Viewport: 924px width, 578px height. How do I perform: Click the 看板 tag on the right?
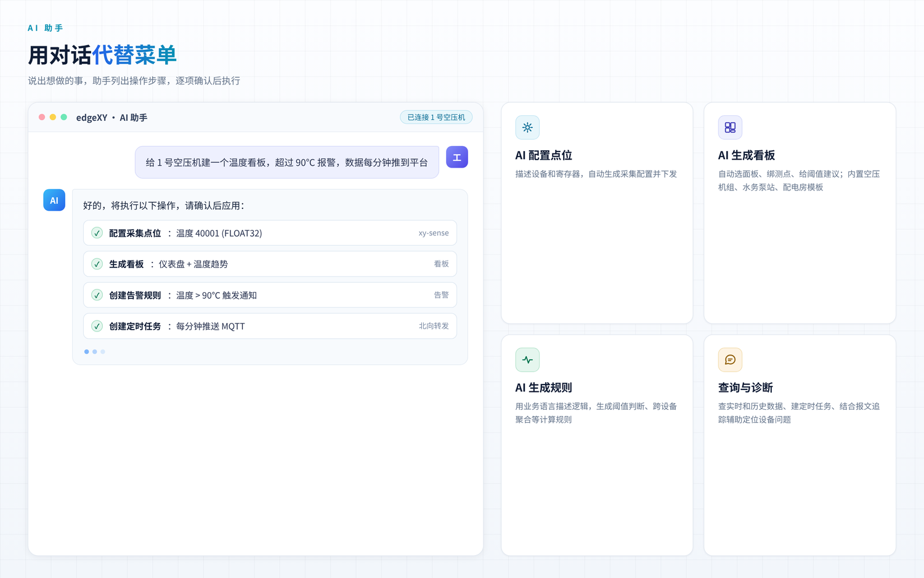coord(441,264)
